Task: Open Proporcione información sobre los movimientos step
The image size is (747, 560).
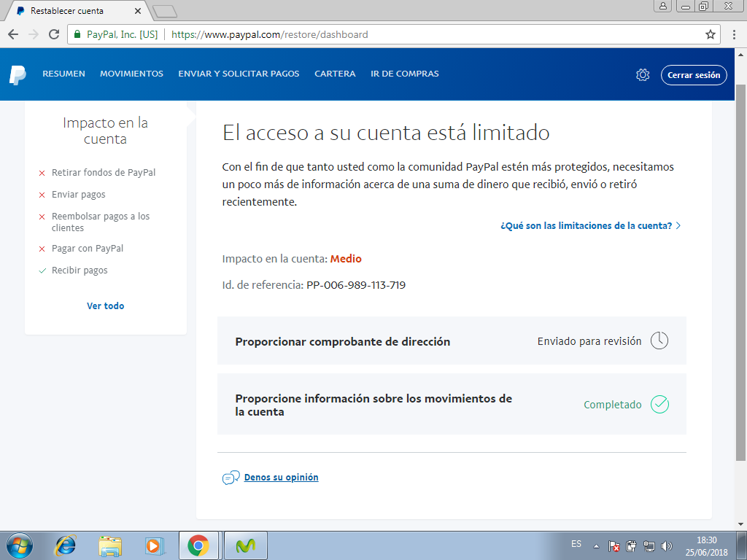Action: (x=452, y=404)
